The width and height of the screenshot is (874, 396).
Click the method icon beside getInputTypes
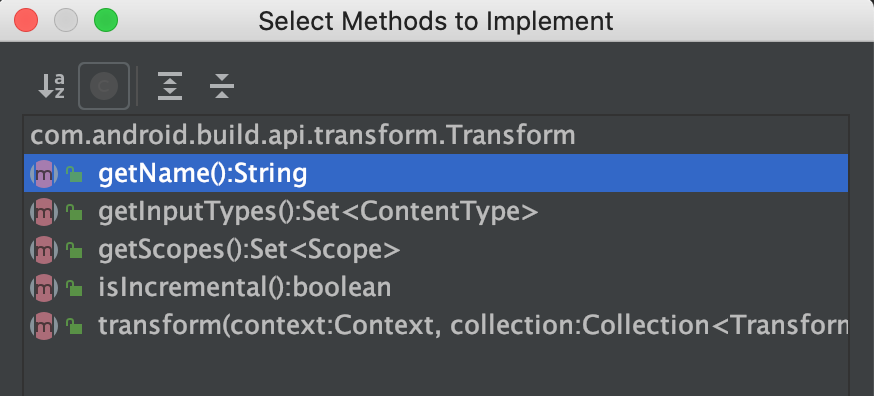pyautogui.click(x=44, y=213)
